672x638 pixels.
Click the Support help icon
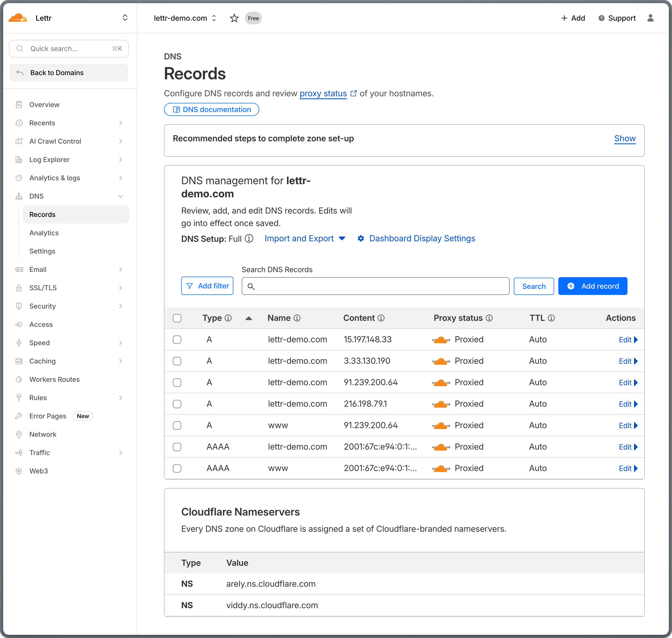pos(602,18)
